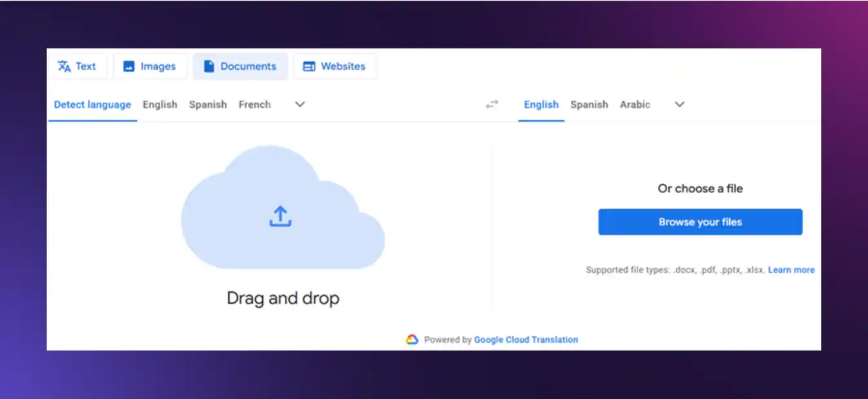This screenshot has height=399, width=868.
Task: Choose French as the source language
Action: tap(254, 105)
